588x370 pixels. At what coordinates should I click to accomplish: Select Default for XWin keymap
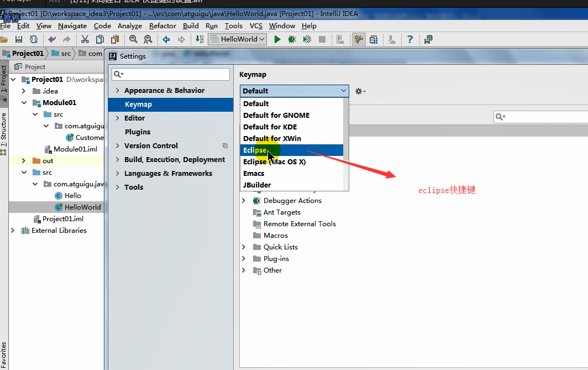point(291,138)
